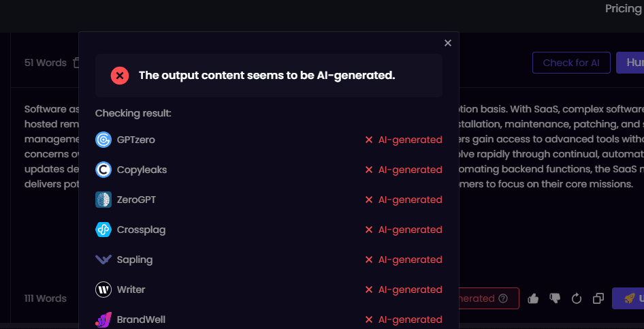This screenshot has height=329, width=644.
Task: Click the GPTzero logo icon
Action: [x=103, y=140]
